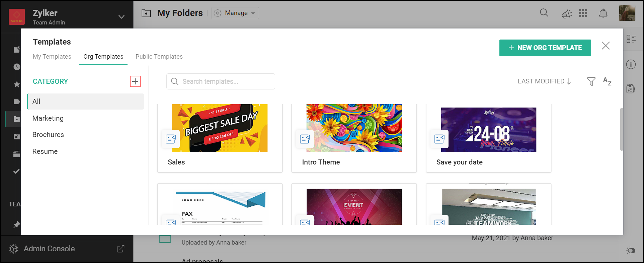Click the search magnifier in top bar
The height and width of the screenshot is (263, 644).
(x=544, y=13)
